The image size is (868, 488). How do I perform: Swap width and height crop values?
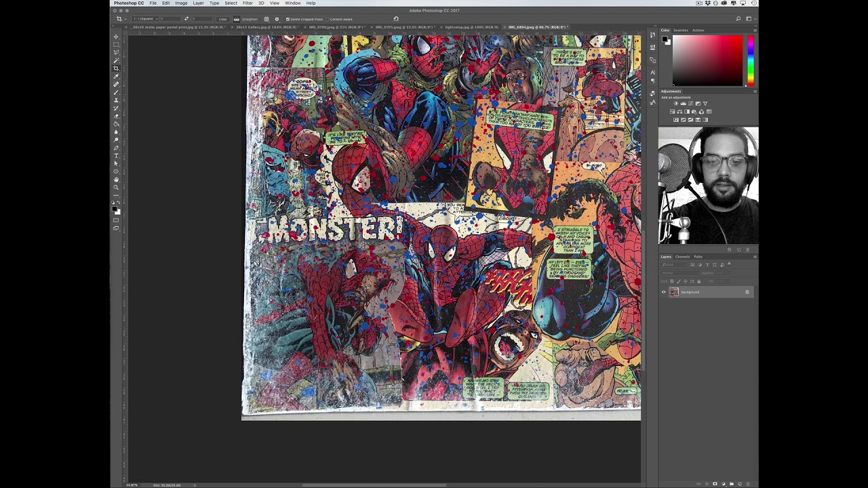186,19
